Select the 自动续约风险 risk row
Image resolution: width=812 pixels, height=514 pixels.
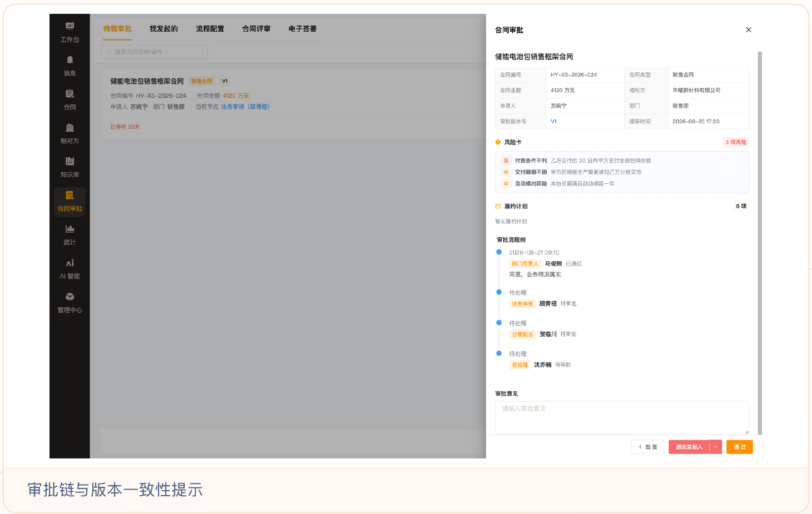pyautogui.click(x=622, y=183)
